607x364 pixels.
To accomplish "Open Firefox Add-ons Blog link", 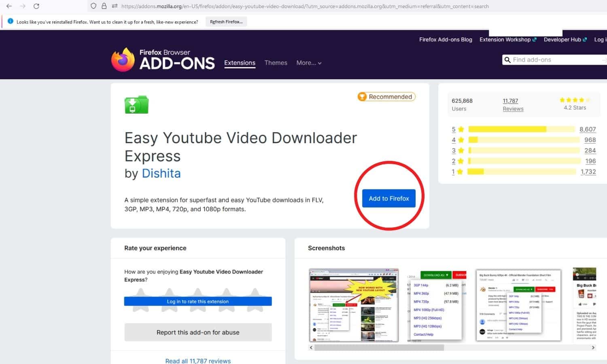I will (446, 40).
